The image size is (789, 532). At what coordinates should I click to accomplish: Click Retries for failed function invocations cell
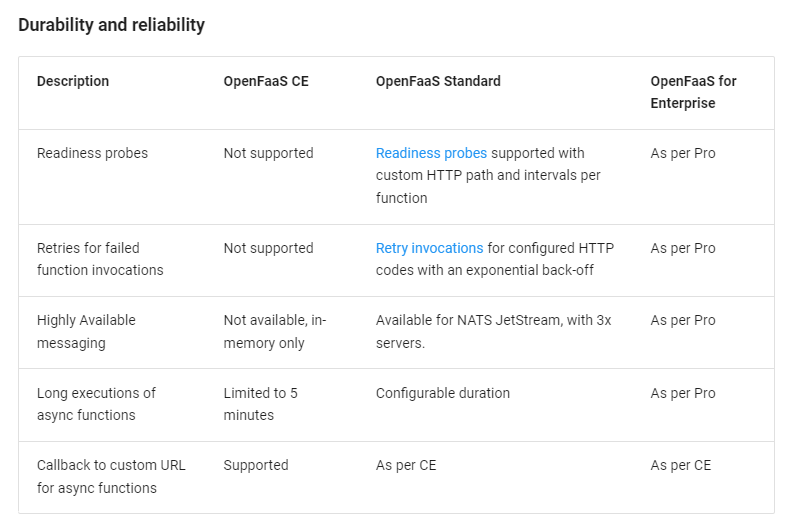pos(100,259)
